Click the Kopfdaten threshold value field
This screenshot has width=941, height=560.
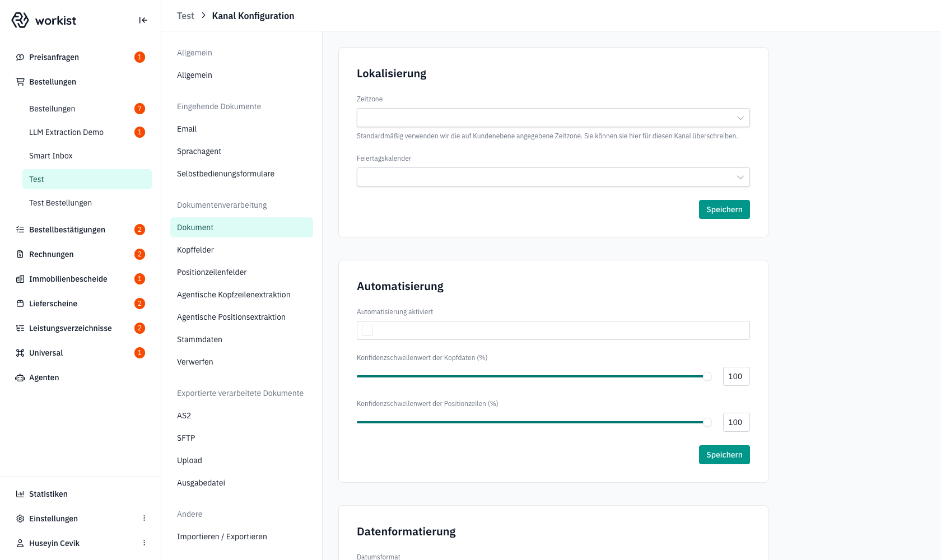tap(736, 376)
